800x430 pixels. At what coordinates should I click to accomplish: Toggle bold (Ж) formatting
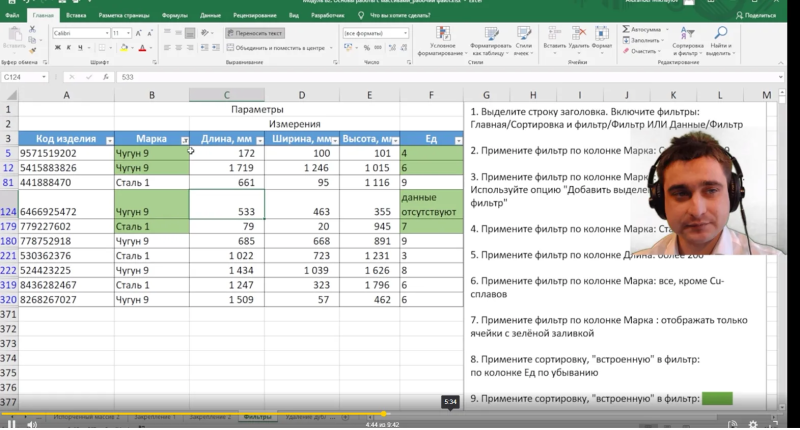(57, 48)
